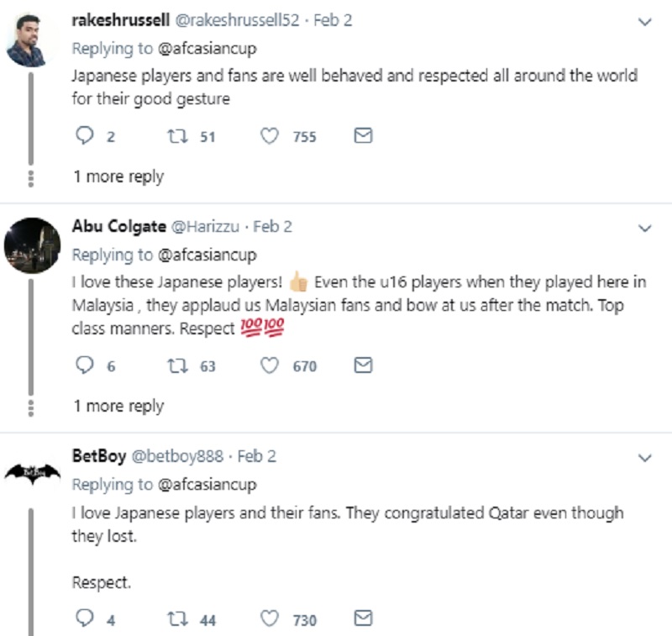
Task: Like BetBoy's tweet with 730 likes
Action: coord(270,619)
